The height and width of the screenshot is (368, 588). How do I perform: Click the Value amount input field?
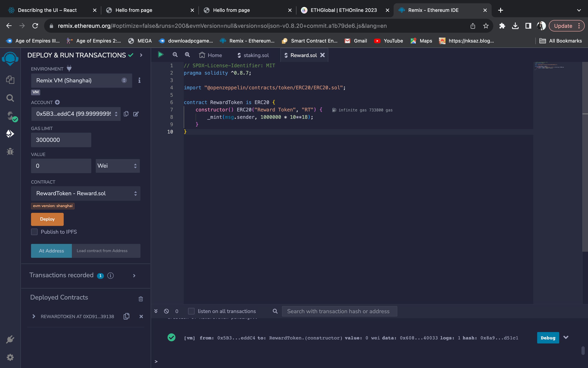pos(61,166)
